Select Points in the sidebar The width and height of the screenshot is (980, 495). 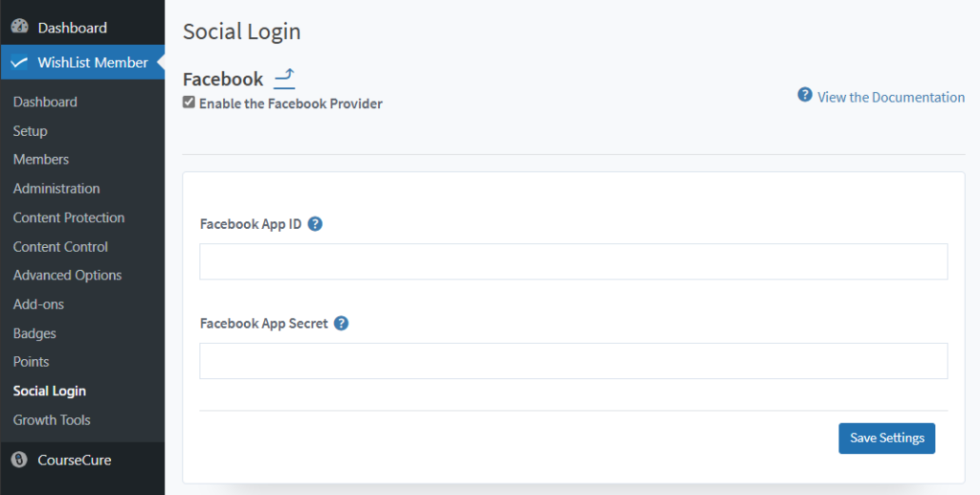[x=32, y=361]
